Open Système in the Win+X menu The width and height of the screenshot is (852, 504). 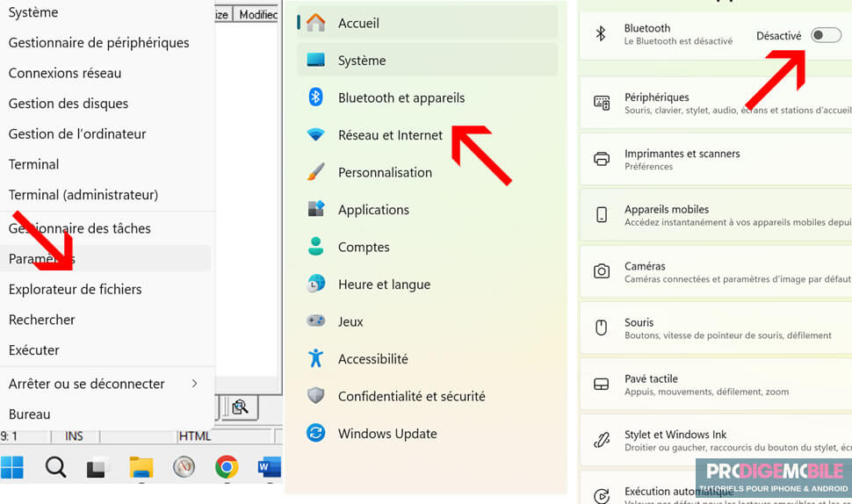(33, 12)
